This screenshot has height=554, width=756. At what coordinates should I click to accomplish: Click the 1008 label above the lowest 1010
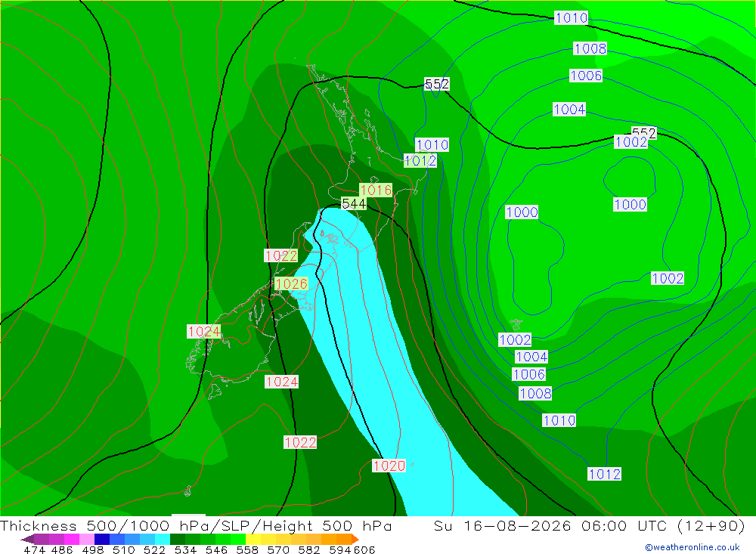coord(535,394)
